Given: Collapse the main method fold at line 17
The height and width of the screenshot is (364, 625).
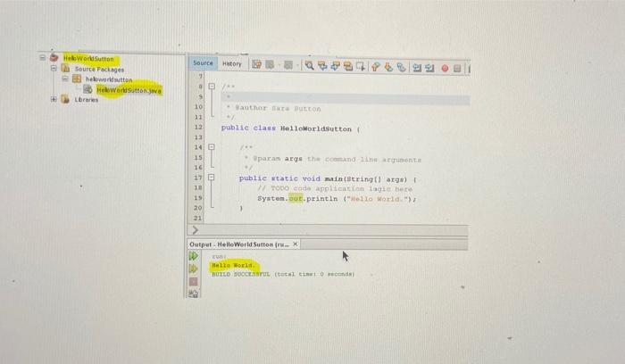Looking at the screenshot, I should [x=212, y=178].
